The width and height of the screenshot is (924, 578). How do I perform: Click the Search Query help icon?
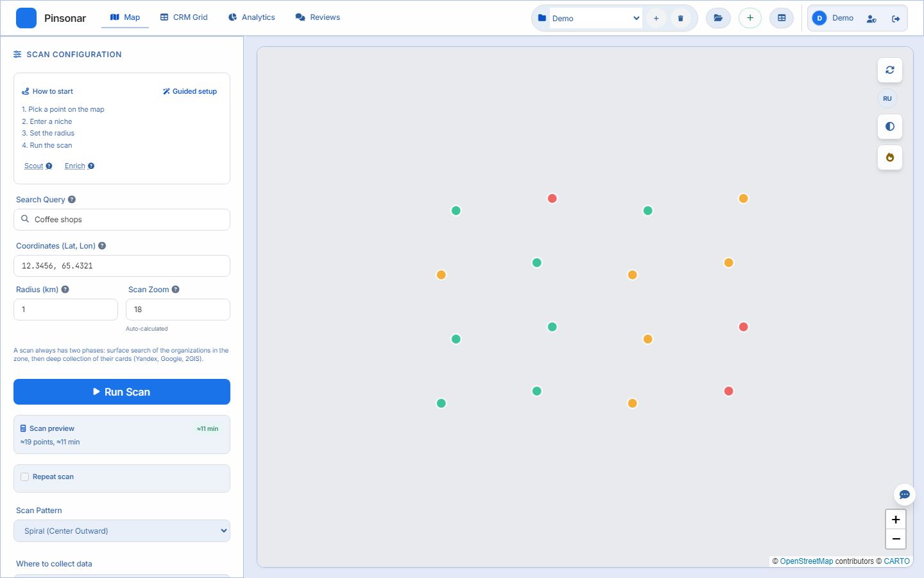(72, 200)
